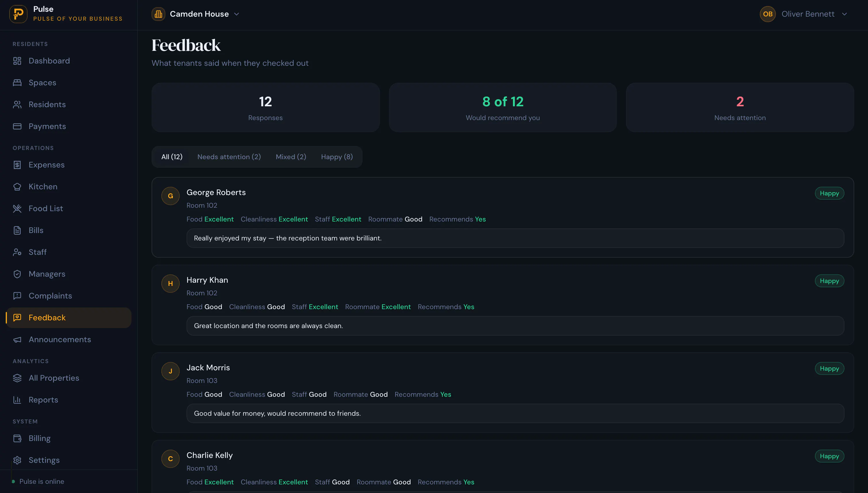
Task: Click the 2 Needs attention stat card
Action: pos(740,107)
